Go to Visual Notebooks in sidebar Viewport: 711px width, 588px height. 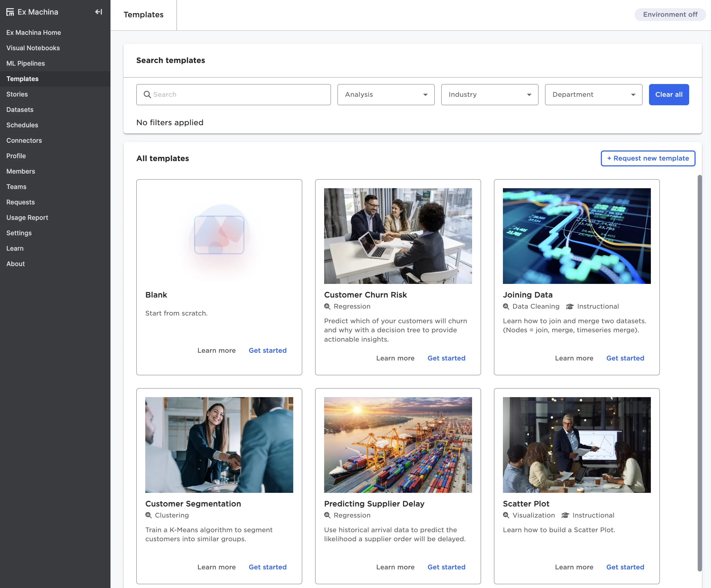point(33,48)
